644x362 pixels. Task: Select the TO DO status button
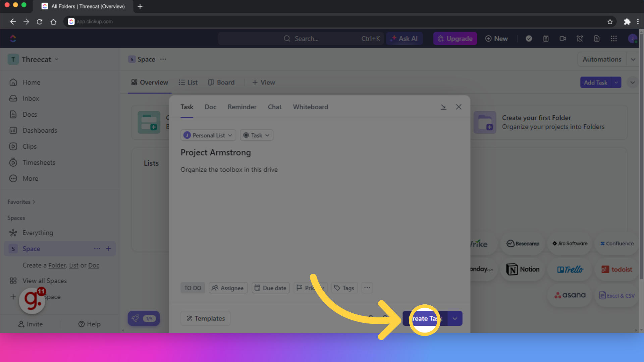pyautogui.click(x=193, y=288)
